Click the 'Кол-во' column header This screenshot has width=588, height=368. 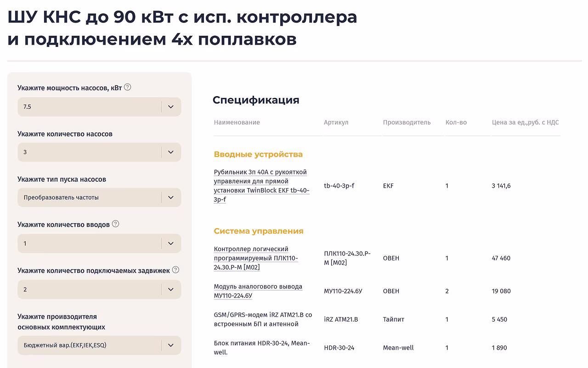tap(456, 122)
